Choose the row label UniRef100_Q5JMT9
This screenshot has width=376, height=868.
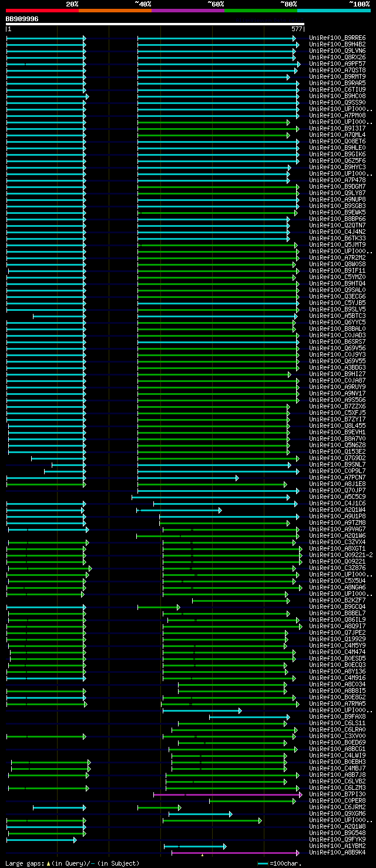tap(337, 245)
